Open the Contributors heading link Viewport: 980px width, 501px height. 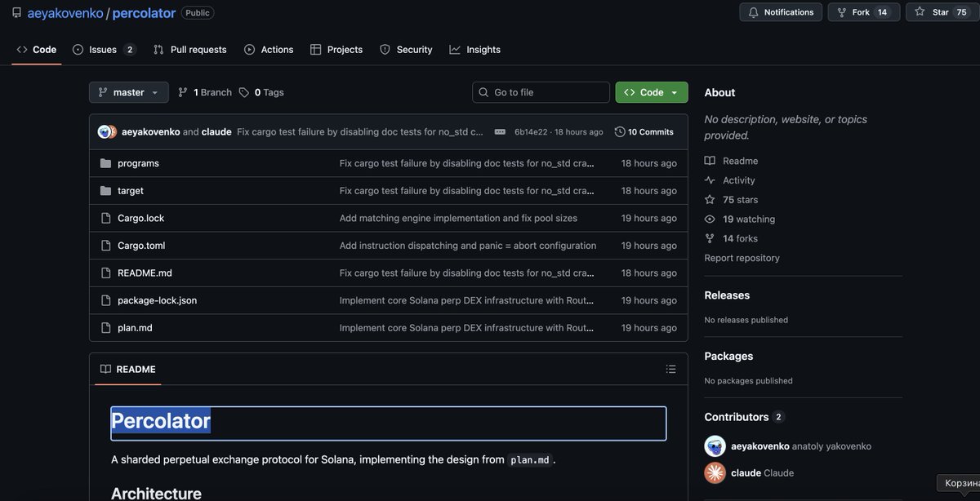(x=744, y=417)
